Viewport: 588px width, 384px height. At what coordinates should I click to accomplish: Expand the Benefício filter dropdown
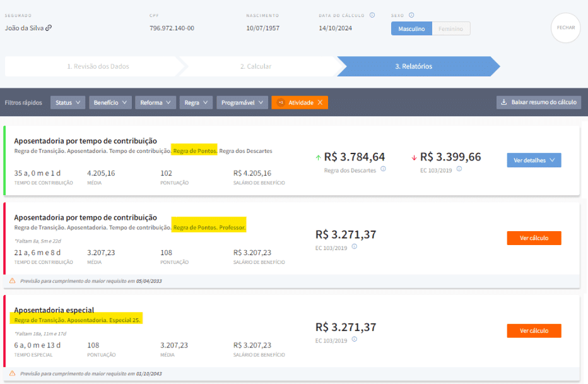tap(110, 102)
